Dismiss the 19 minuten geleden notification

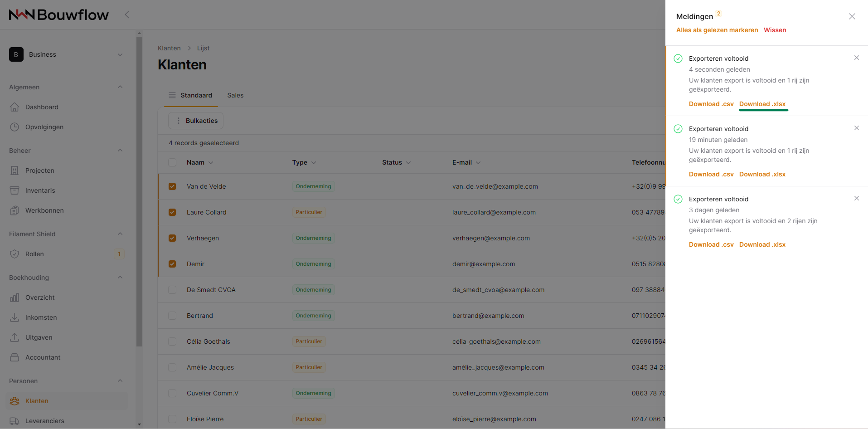click(x=856, y=128)
